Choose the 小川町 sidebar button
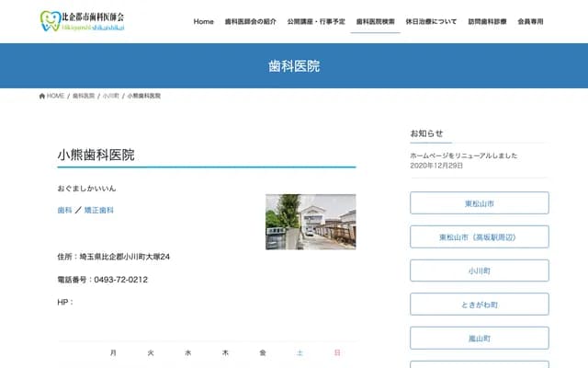The height and width of the screenshot is (368, 588). pyautogui.click(x=480, y=271)
